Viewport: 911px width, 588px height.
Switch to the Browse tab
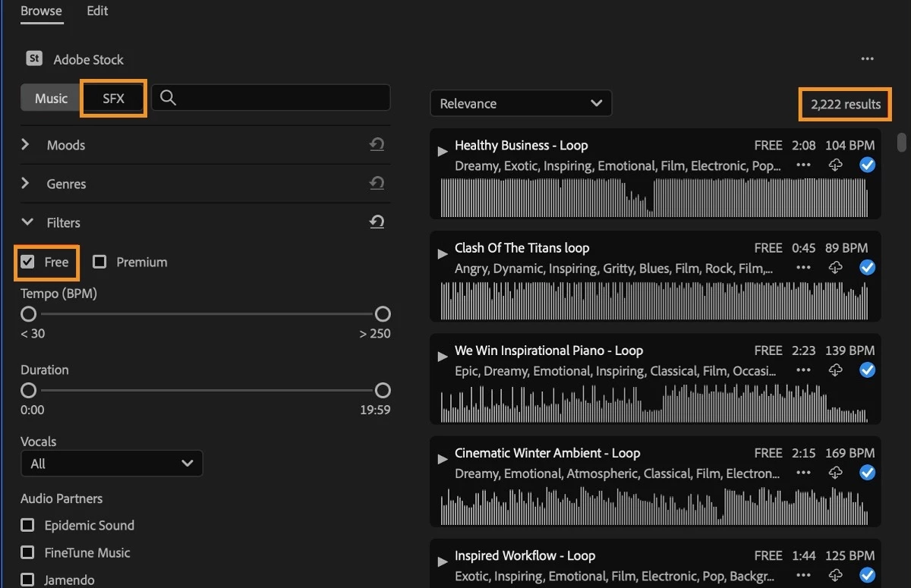coord(41,11)
